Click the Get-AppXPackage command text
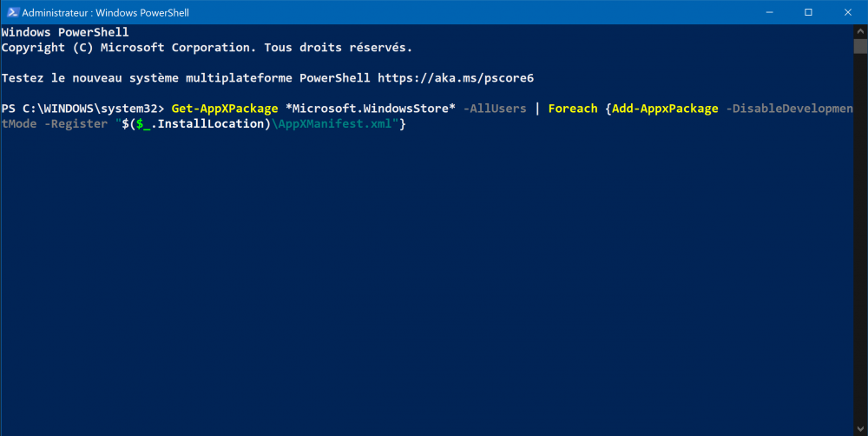This screenshot has height=436, width=868. point(224,109)
